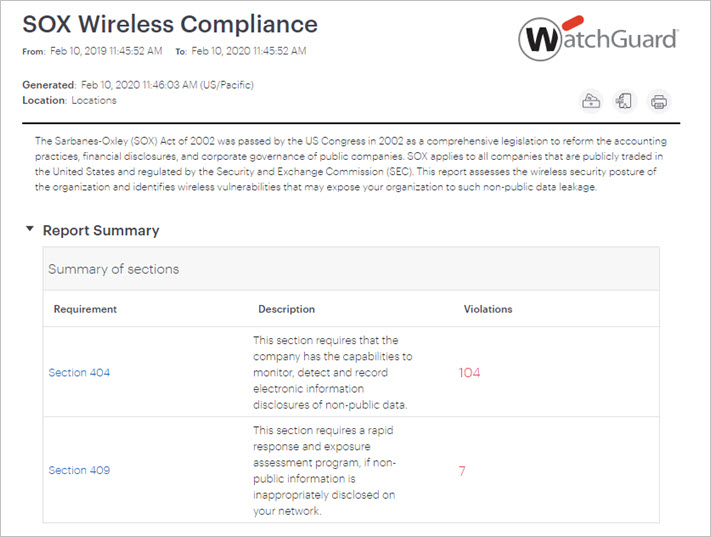Click the Summary of sections panel title

113,269
